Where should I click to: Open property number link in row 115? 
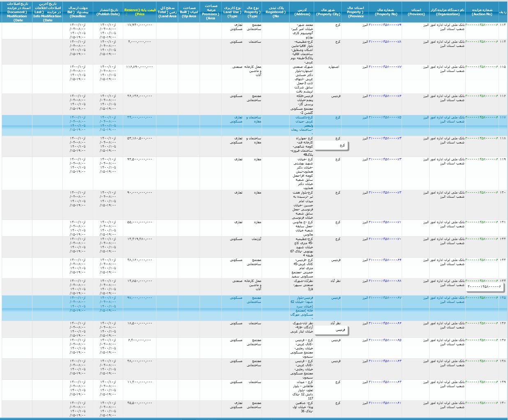coord(385,67)
